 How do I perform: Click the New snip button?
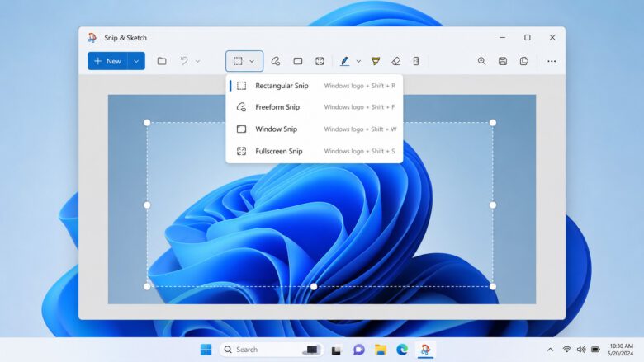tap(107, 61)
